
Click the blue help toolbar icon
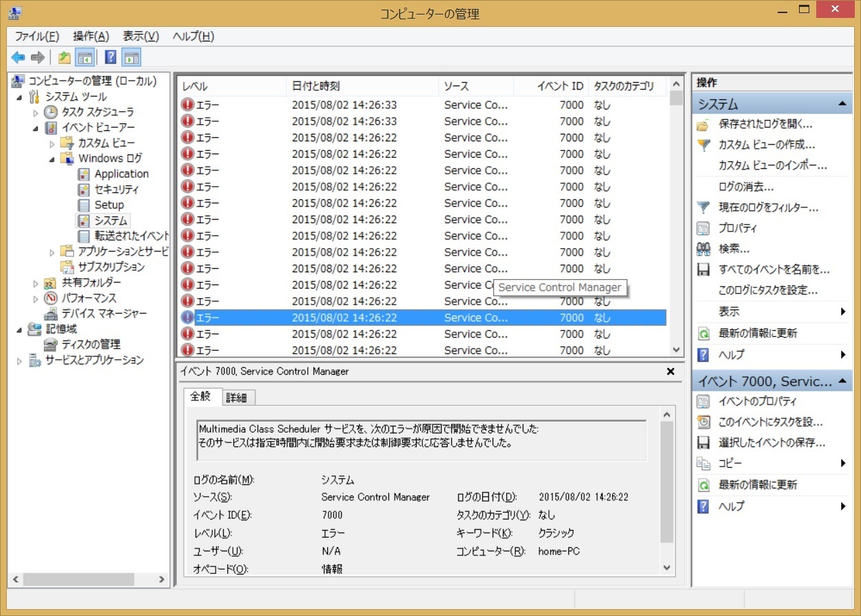point(110,58)
